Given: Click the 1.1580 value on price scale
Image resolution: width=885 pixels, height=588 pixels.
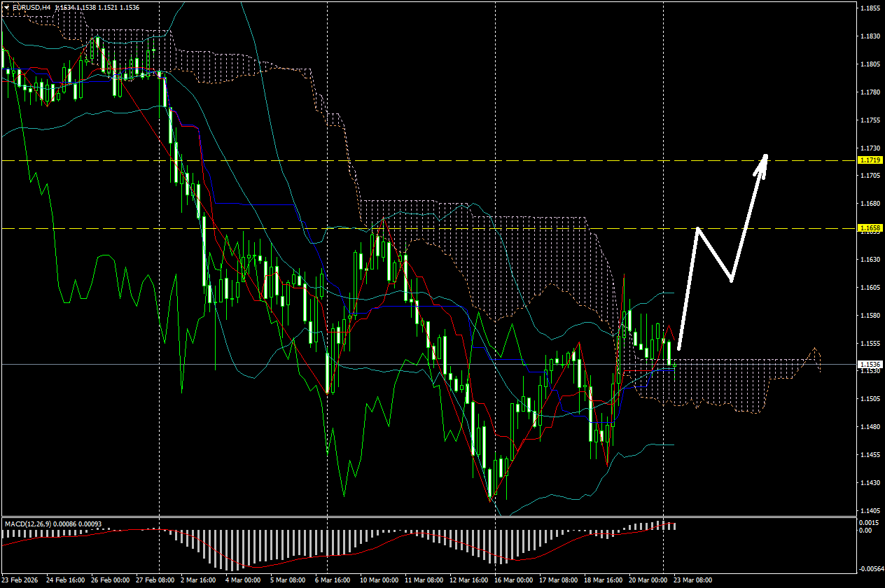Looking at the screenshot, I should point(870,316).
